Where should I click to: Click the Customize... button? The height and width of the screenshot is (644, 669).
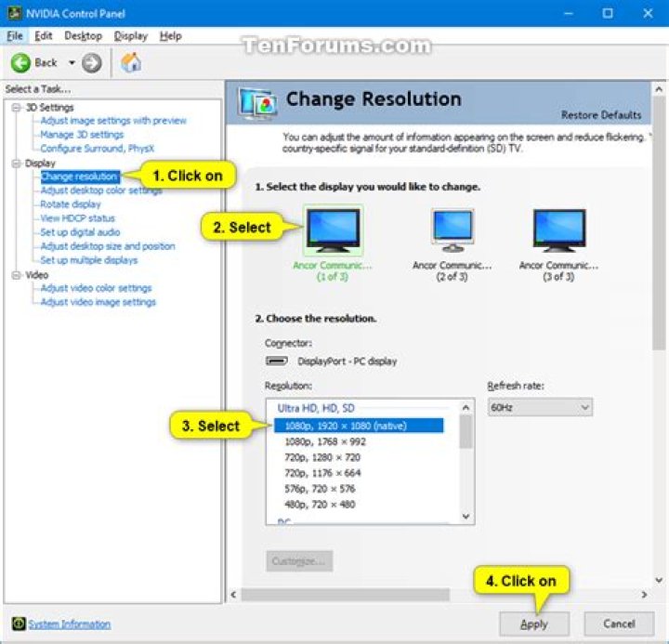(x=299, y=561)
